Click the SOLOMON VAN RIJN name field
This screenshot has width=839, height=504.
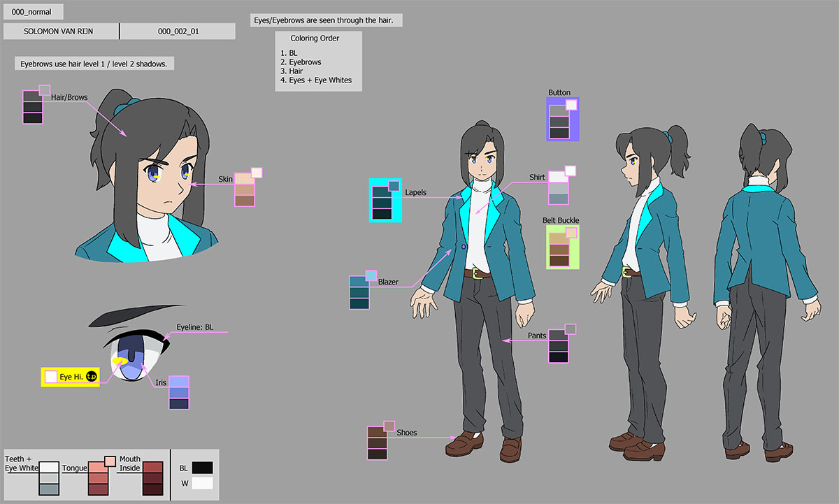pos(61,31)
